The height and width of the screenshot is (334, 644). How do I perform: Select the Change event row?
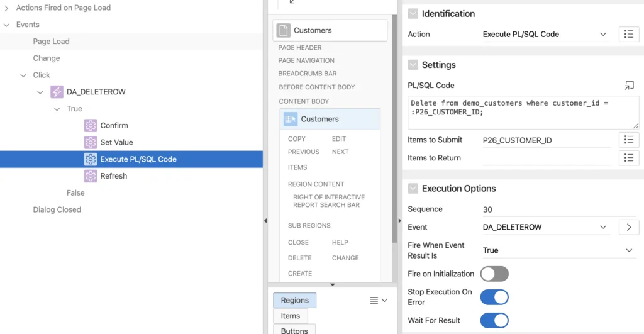[x=131, y=58]
